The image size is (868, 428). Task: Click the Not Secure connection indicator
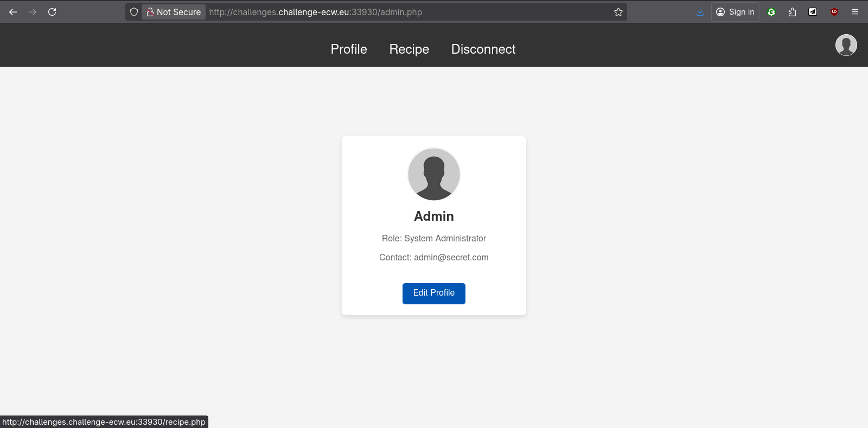174,12
